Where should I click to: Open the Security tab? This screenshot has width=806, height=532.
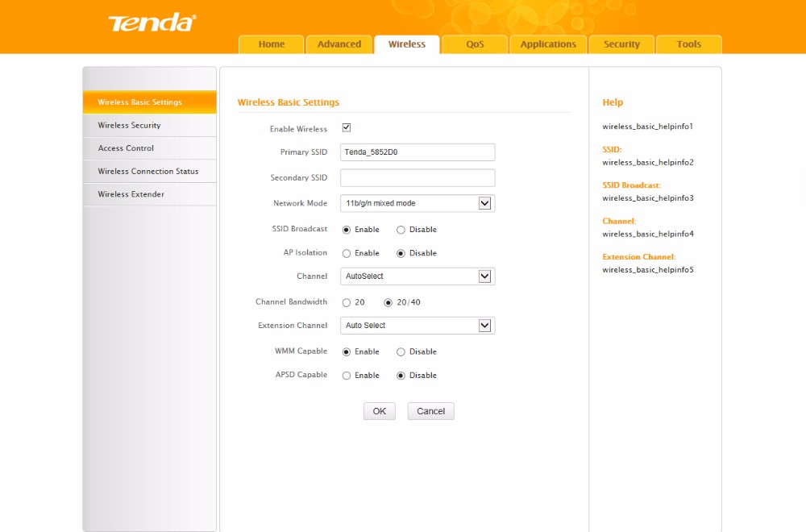621,44
